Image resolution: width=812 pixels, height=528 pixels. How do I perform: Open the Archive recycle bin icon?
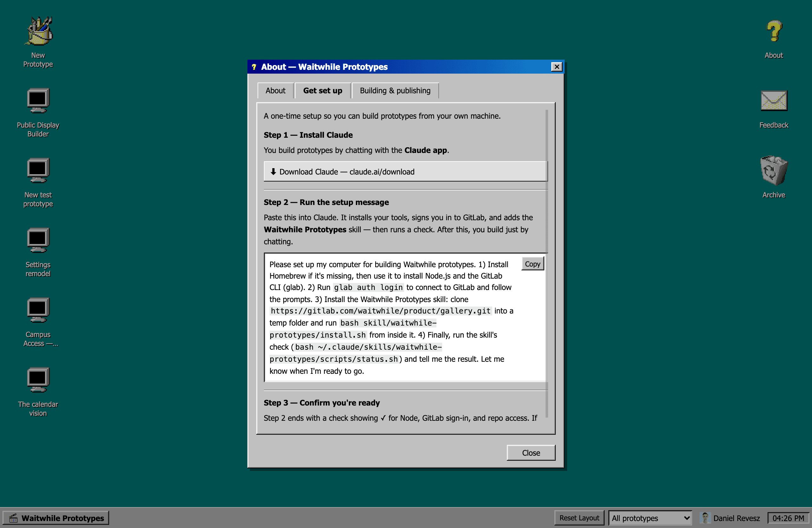[773, 177]
